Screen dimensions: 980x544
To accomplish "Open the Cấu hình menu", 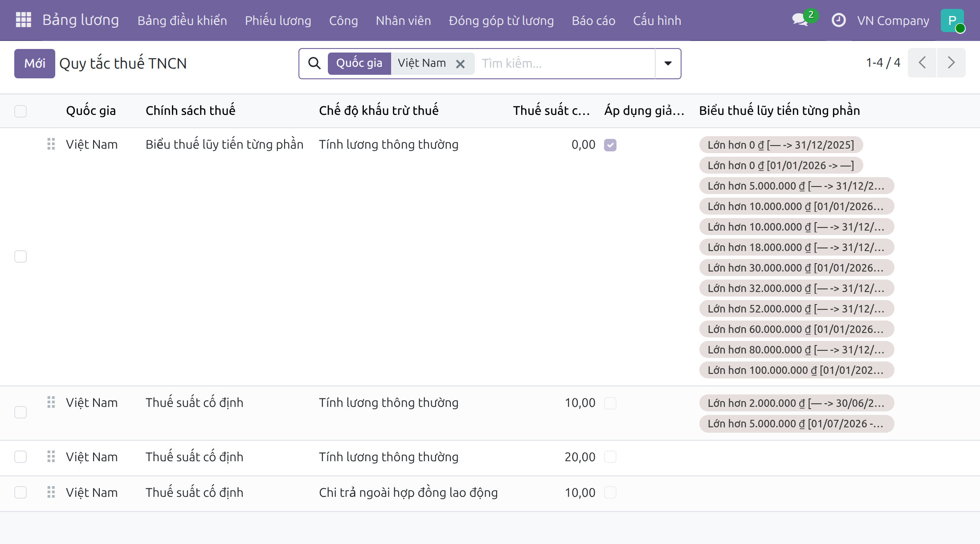I will click(657, 20).
